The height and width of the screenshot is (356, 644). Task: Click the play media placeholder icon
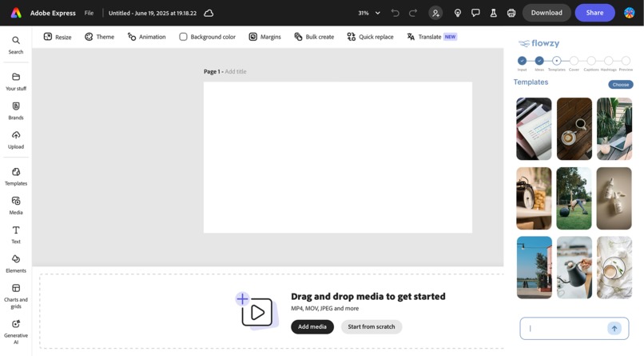[x=256, y=312]
